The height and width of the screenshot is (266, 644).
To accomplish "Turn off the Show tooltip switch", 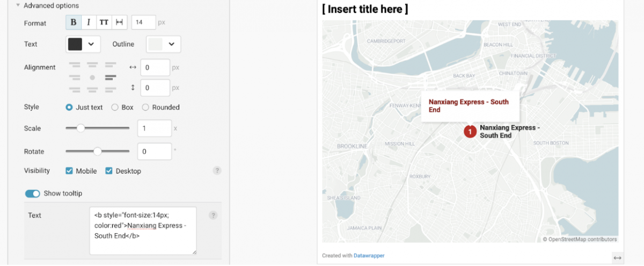I will tap(32, 193).
